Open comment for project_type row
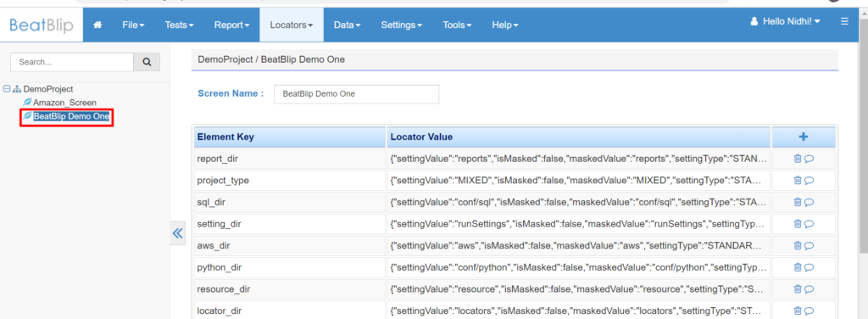The width and height of the screenshot is (868, 319). tap(809, 181)
